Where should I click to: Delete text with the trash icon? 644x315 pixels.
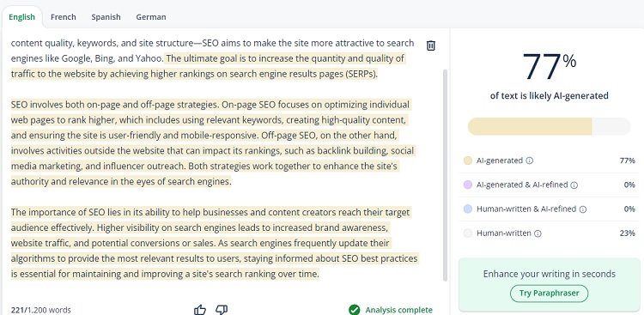click(x=430, y=45)
